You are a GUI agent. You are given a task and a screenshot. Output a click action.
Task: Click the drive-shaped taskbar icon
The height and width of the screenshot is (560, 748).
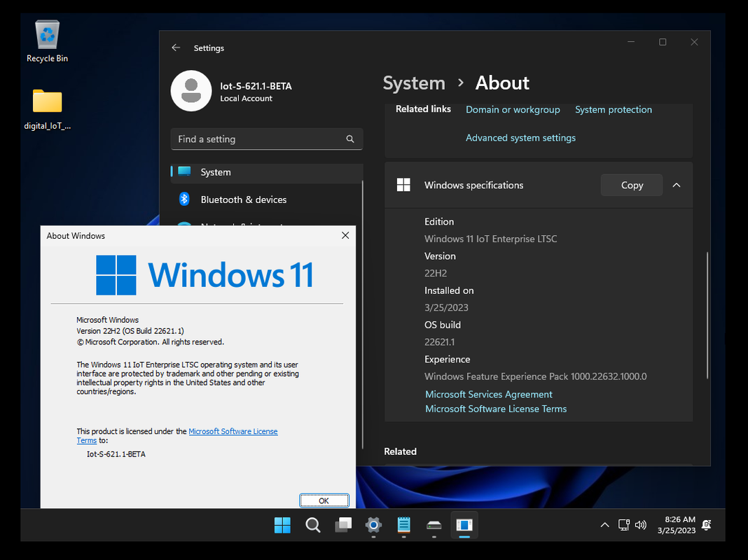[434, 525]
